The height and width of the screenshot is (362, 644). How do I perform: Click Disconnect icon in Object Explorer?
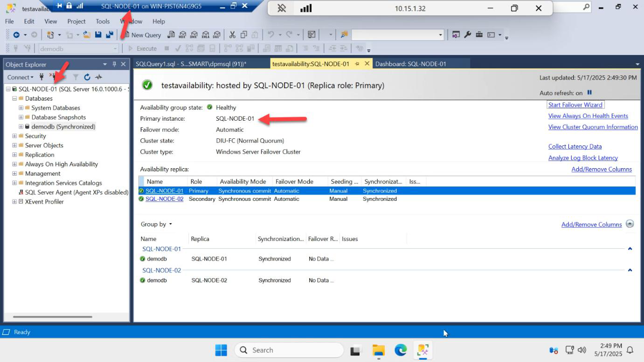pos(53,77)
